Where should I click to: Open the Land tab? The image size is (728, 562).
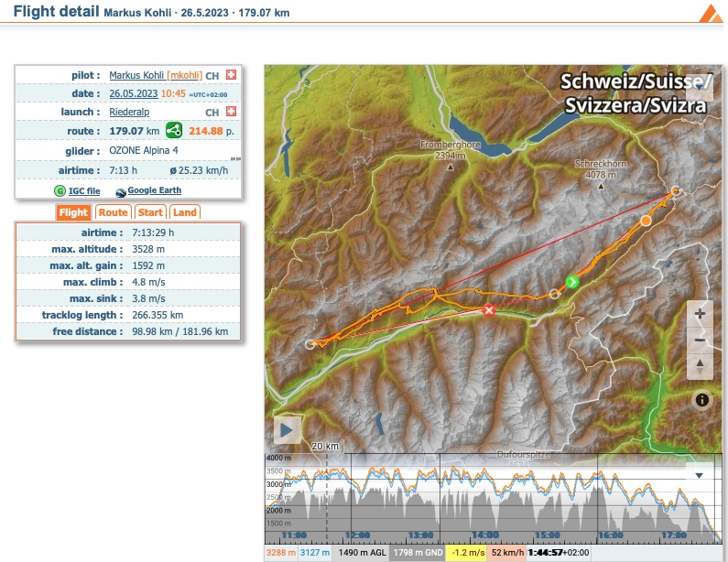(185, 212)
